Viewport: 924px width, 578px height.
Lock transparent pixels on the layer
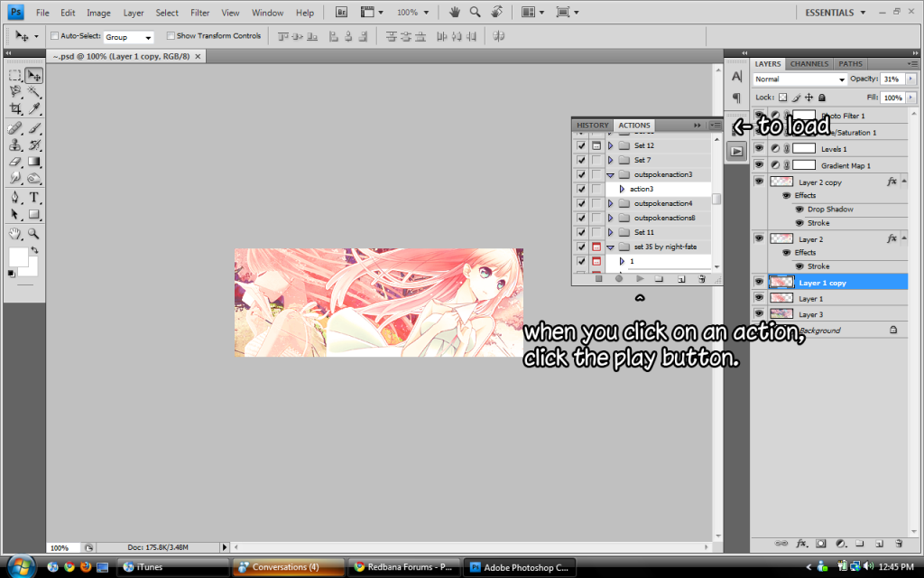[782, 98]
